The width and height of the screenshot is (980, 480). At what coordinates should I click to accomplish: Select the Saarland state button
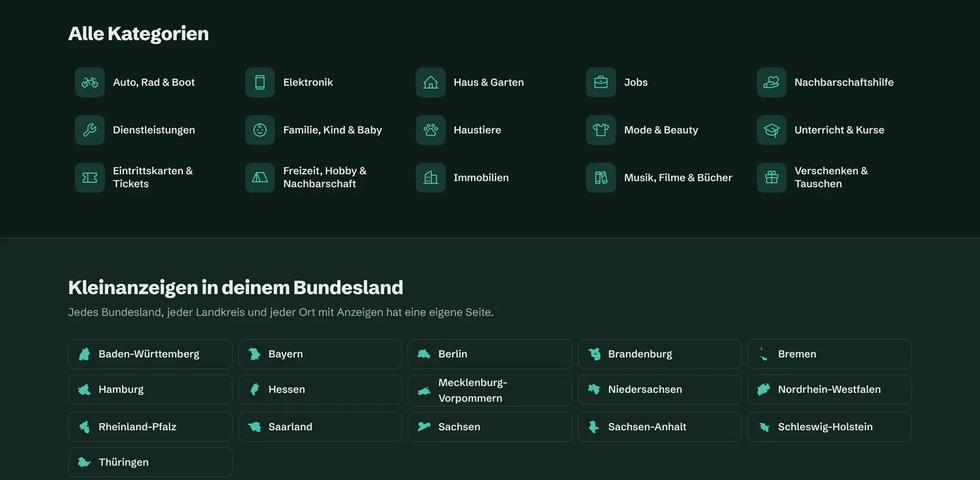[320, 427]
